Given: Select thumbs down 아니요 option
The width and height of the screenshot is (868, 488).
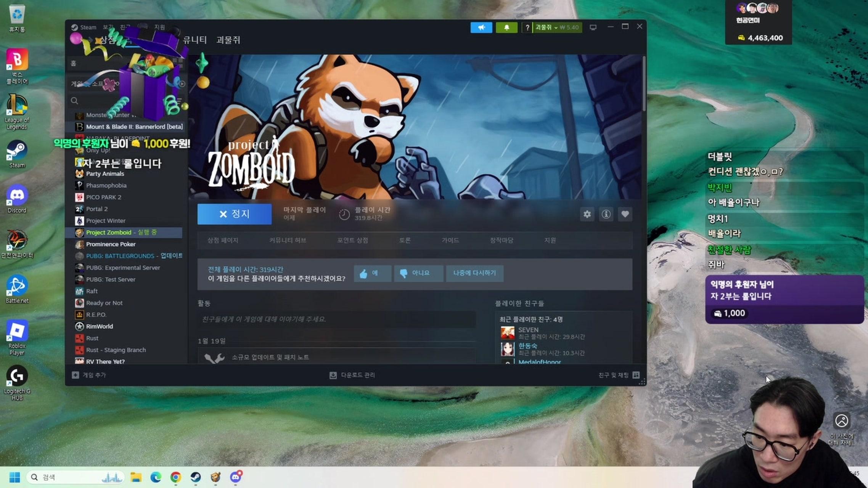Looking at the screenshot, I should point(418,273).
